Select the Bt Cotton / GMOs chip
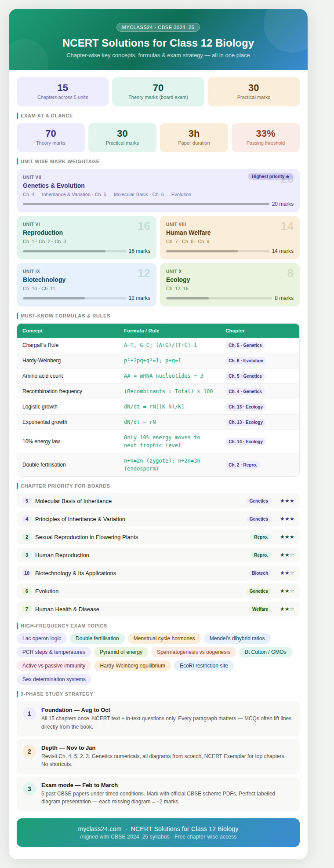Image resolution: width=334 pixels, height=868 pixels. [x=265, y=652]
